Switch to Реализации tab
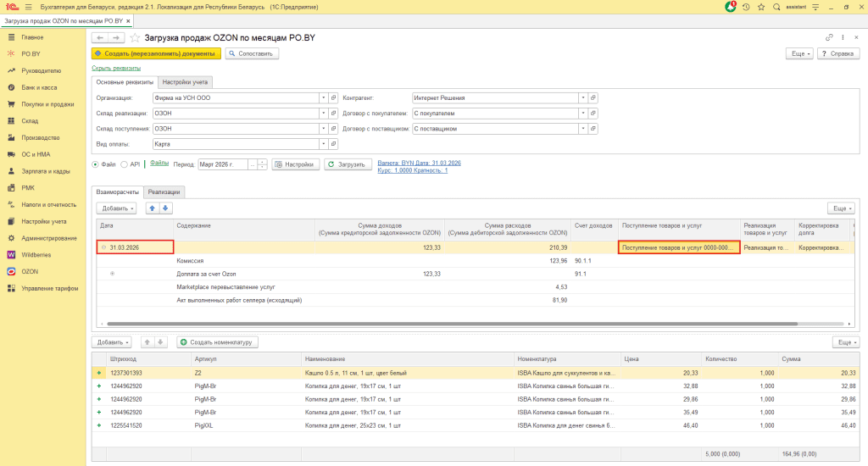The image size is (868, 466). click(x=164, y=192)
